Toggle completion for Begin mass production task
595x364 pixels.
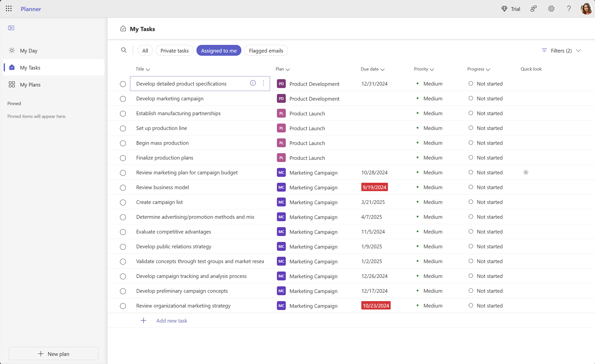click(123, 143)
